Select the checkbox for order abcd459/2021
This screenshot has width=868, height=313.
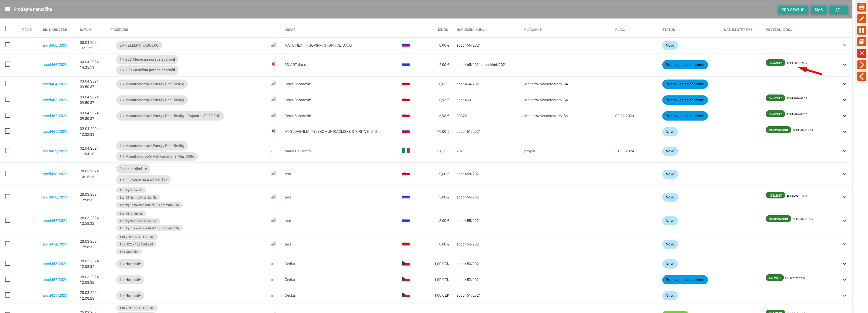pos(8,151)
